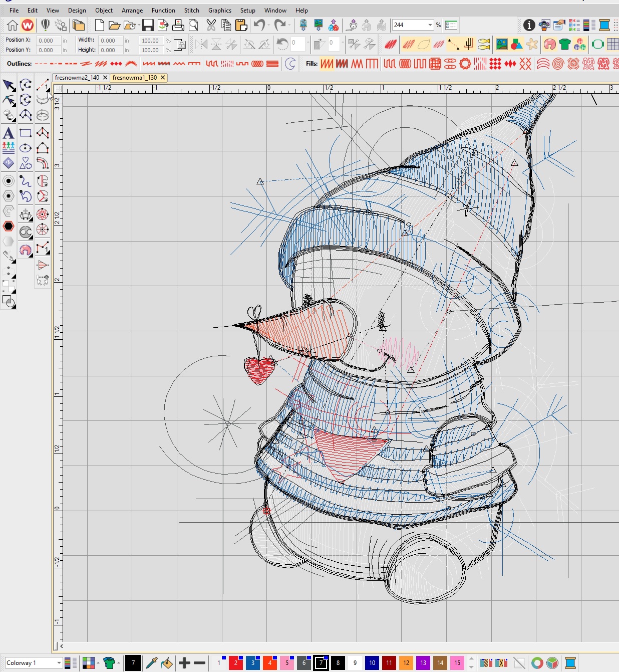Click the Cut scissors icon
The image size is (619, 672).
tap(211, 25)
